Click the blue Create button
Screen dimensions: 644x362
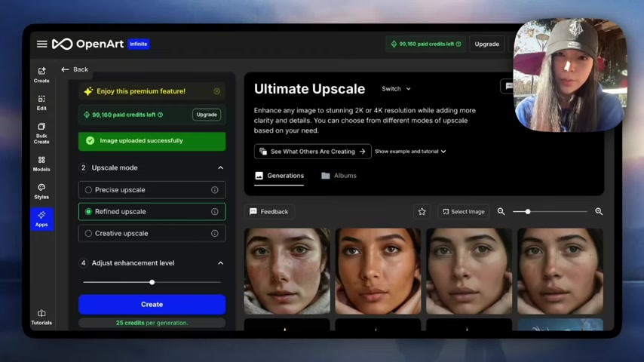click(x=152, y=305)
